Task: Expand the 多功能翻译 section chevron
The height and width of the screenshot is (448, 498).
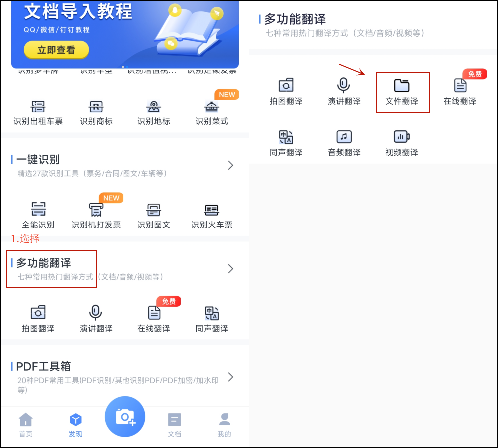Action: [230, 269]
